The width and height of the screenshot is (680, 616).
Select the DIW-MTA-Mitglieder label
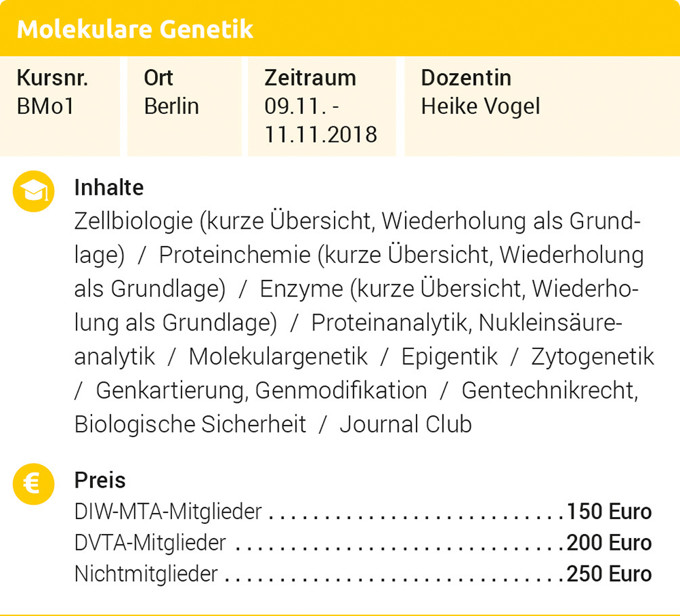coord(168,512)
